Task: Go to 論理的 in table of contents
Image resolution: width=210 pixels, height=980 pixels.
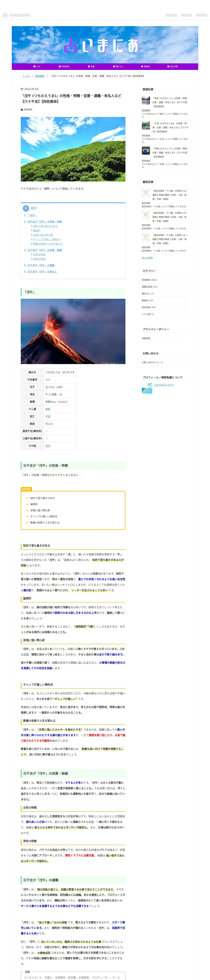Action: click(37, 230)
